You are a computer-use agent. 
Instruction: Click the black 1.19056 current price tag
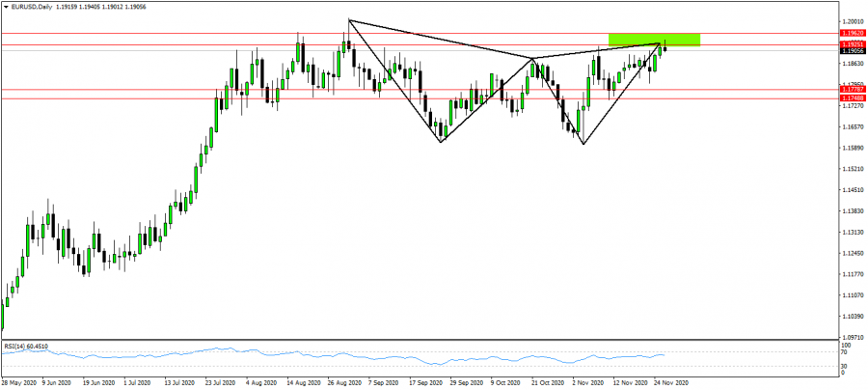coord(852,51)
